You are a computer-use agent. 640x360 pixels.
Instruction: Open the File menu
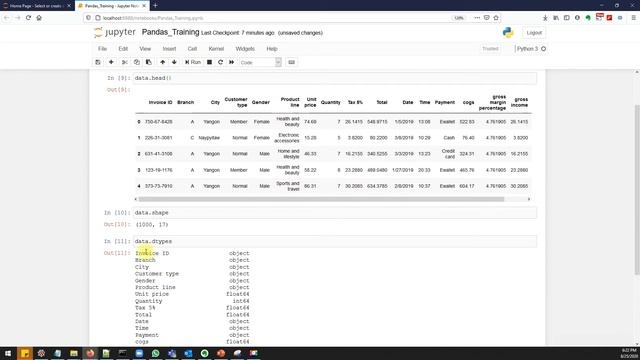(x=102, y=49)
